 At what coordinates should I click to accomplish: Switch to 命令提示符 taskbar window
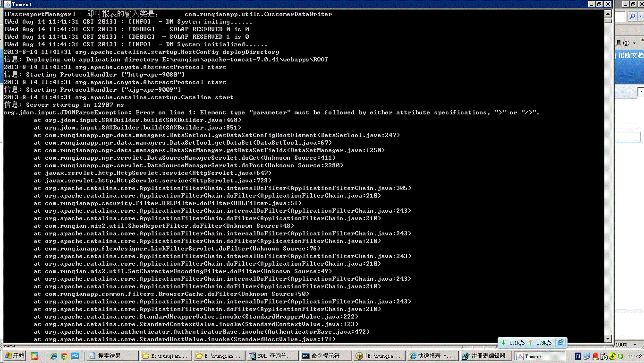click(x=326, y=356)
